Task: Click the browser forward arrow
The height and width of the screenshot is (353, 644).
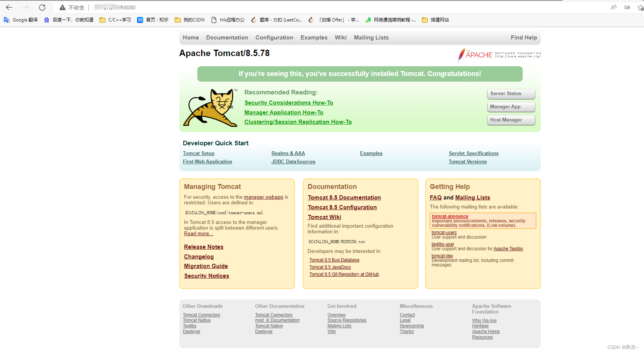Action: click(26, 7)
